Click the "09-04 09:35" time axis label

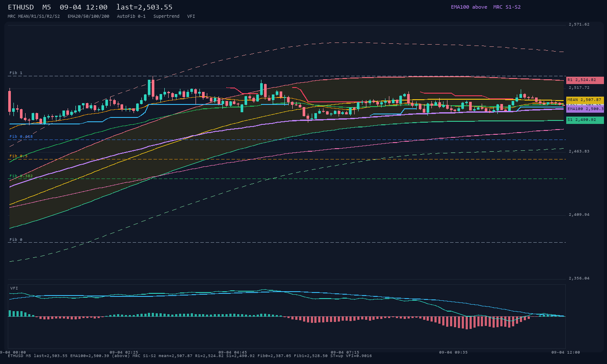[x=454, y=352]
